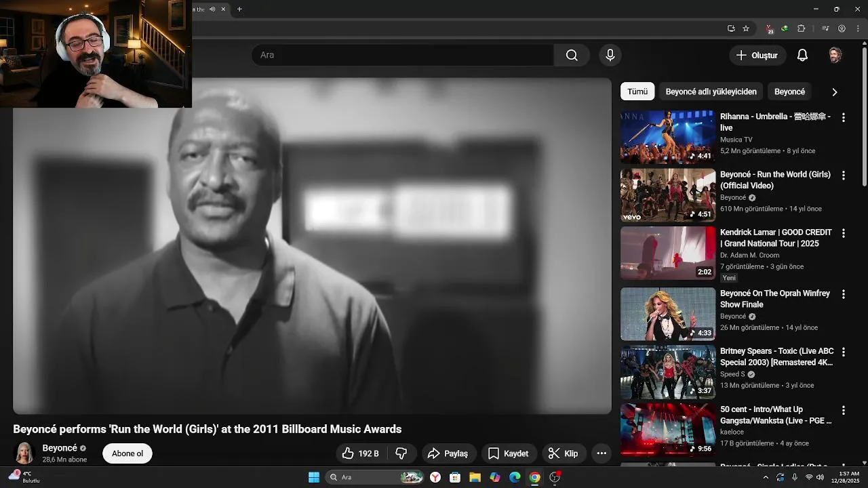Open options for Beyoncé On The Oprah Winfrey video
Image resolution: width=868 pixels, height=488 pixels.
click(844, 294)
